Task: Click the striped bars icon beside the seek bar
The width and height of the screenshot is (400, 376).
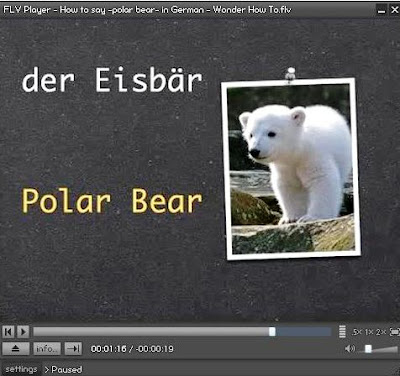Action: (x=342, y=332)
